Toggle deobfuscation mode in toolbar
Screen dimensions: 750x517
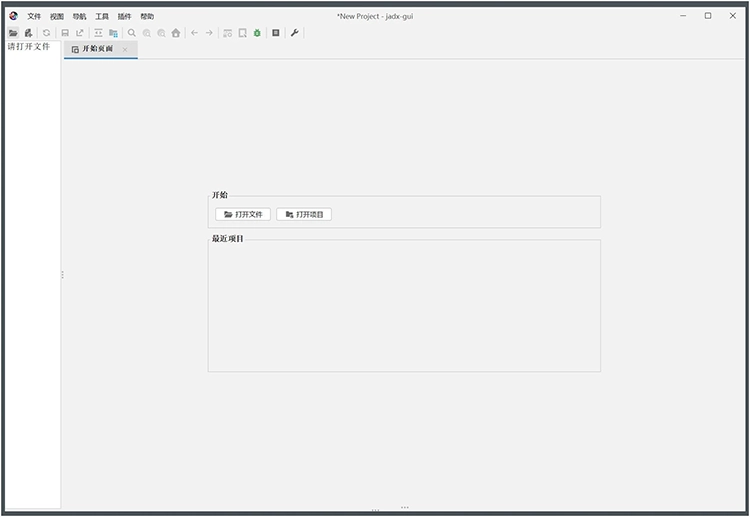[x=227, y=33]
